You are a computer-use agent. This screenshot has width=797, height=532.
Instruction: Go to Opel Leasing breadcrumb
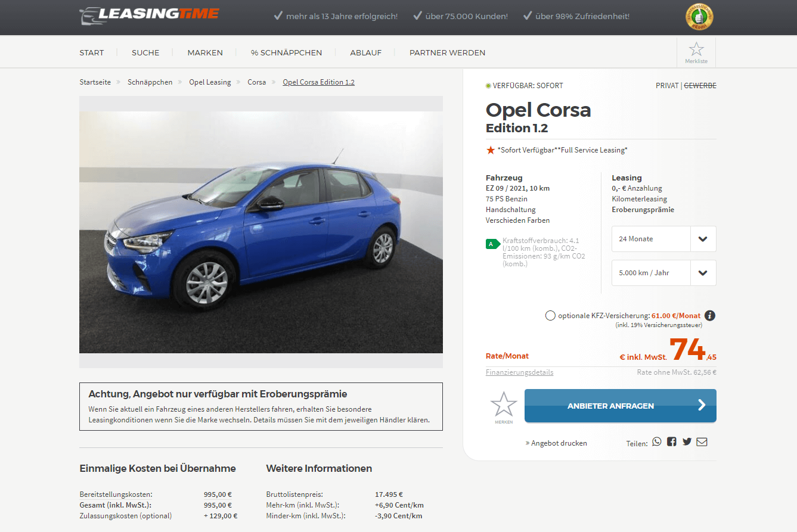click(210, 82)
